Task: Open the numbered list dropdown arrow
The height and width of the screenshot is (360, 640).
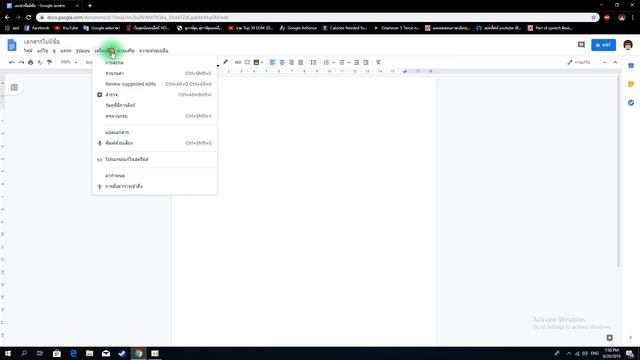Action: (x=333, y=62)
